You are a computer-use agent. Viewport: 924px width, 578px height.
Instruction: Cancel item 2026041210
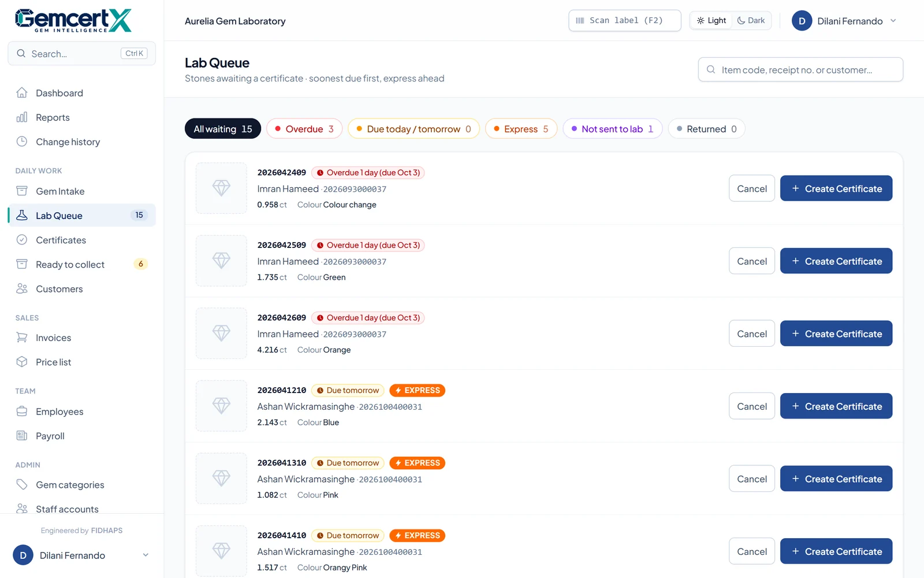coord(752,406)
